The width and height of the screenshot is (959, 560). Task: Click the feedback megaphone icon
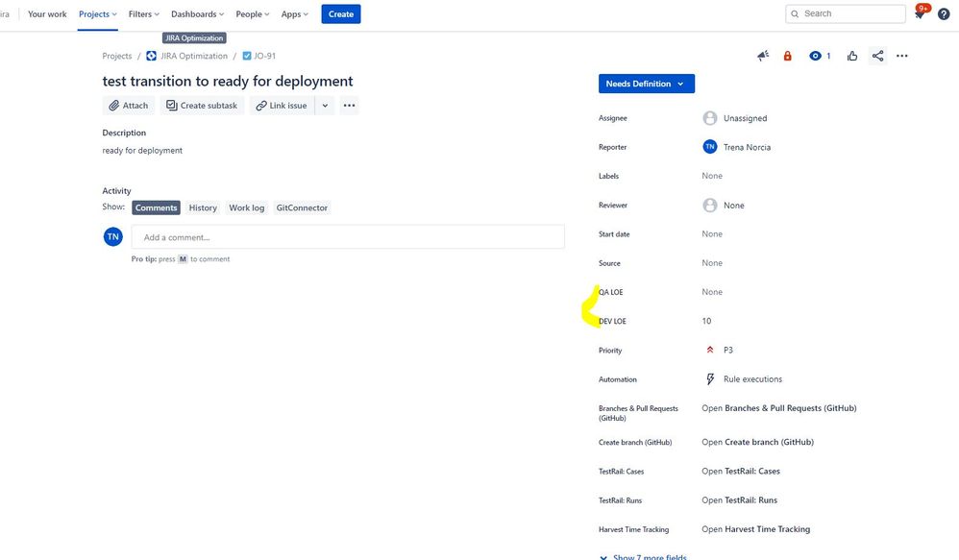(763, 56)
